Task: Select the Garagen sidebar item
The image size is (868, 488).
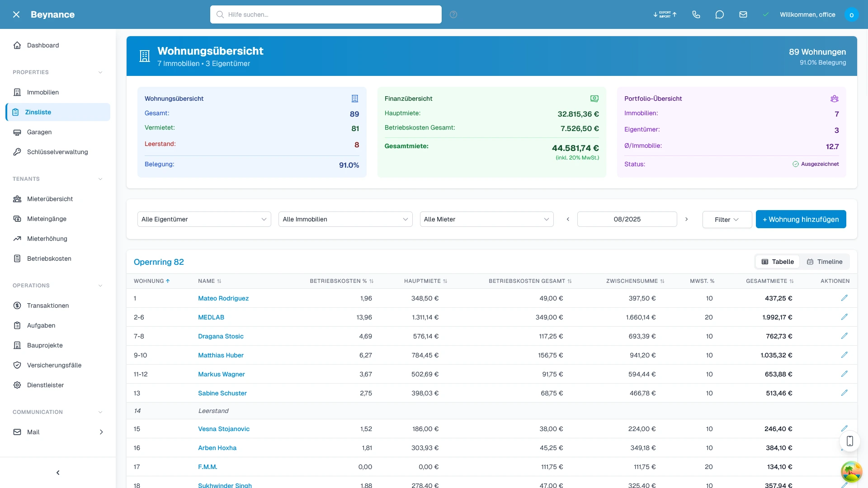Action: pos(39,132)
